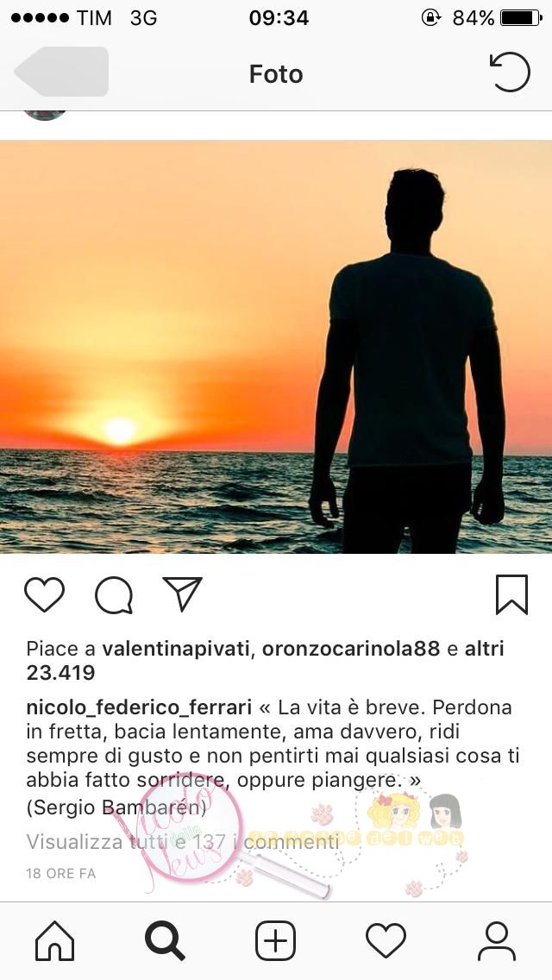Refresh the Foto page with the reload icon
The width and height of the screenshot is (552, 980).
[x=510, y=72]
